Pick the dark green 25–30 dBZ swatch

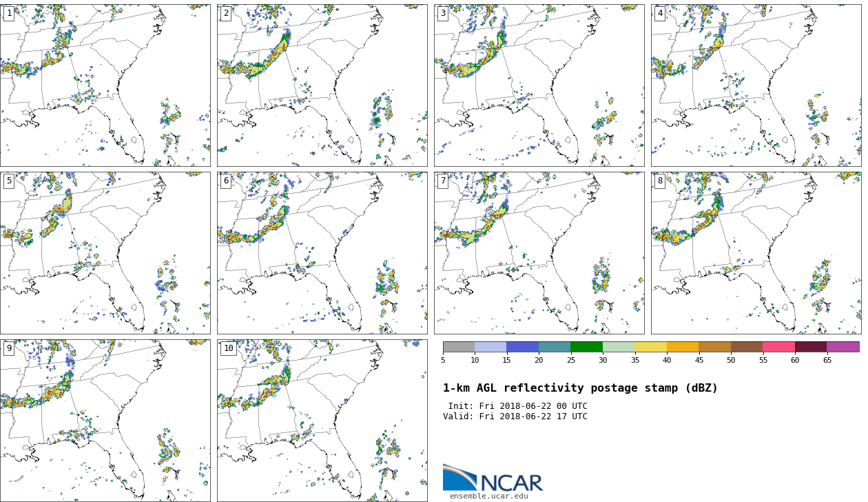coord(586,347)
